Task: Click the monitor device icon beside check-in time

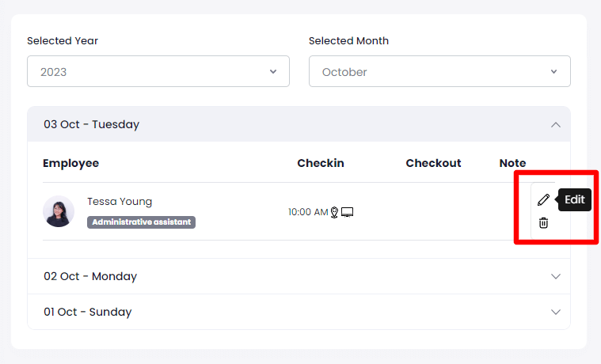Action: coord(347,212)
